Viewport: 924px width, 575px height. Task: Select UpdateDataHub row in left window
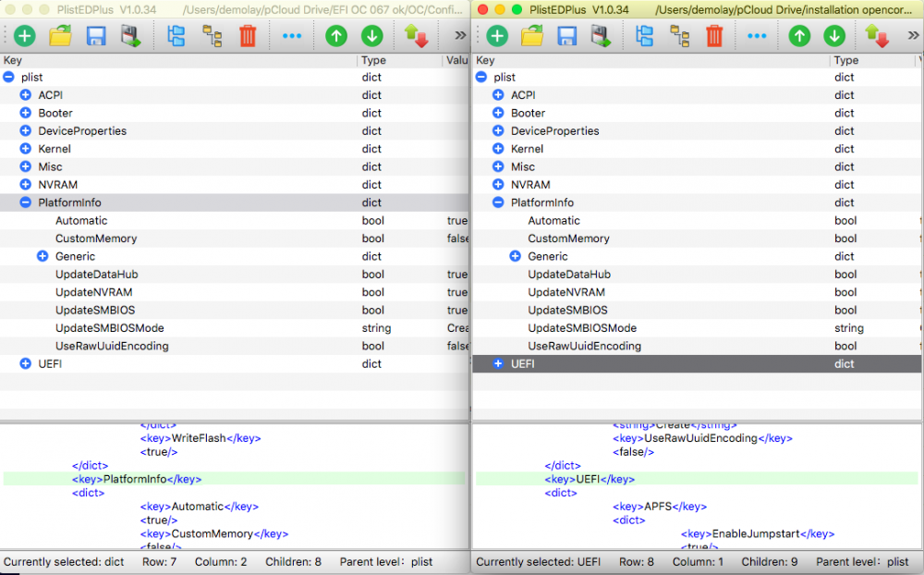point(235,275)
